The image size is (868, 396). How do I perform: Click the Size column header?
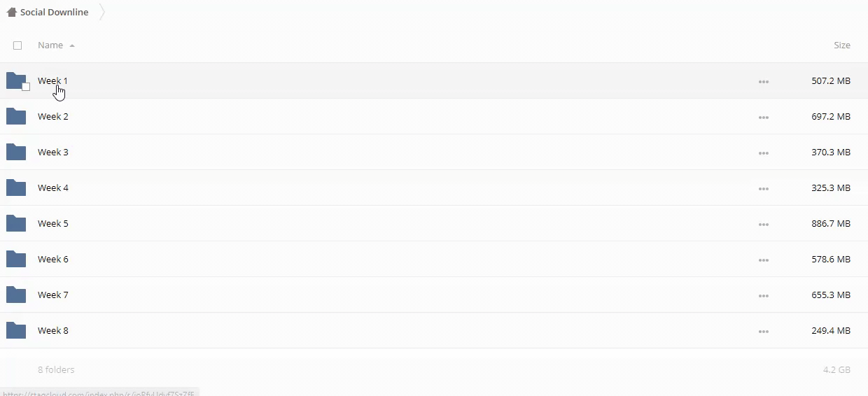click(x=841, y=45)
